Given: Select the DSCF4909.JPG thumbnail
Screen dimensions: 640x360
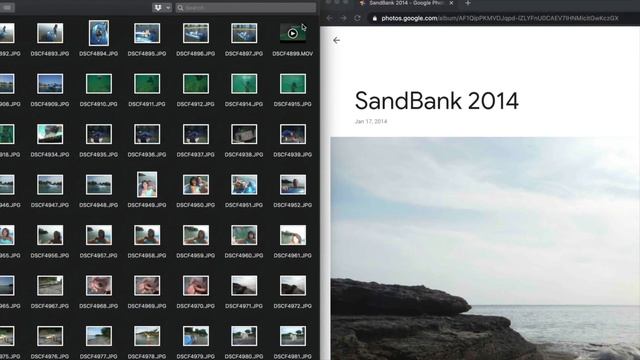Looking at the screenshot, I should 50,84.
